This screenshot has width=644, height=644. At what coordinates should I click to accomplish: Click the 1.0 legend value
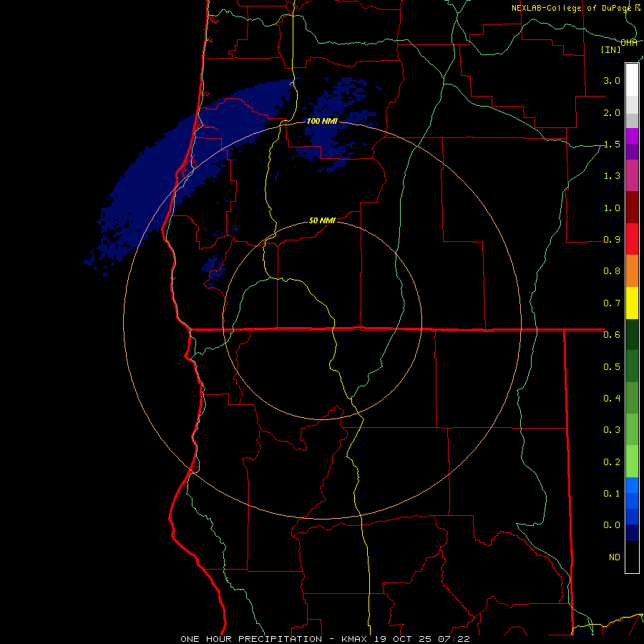coord(612,208)
